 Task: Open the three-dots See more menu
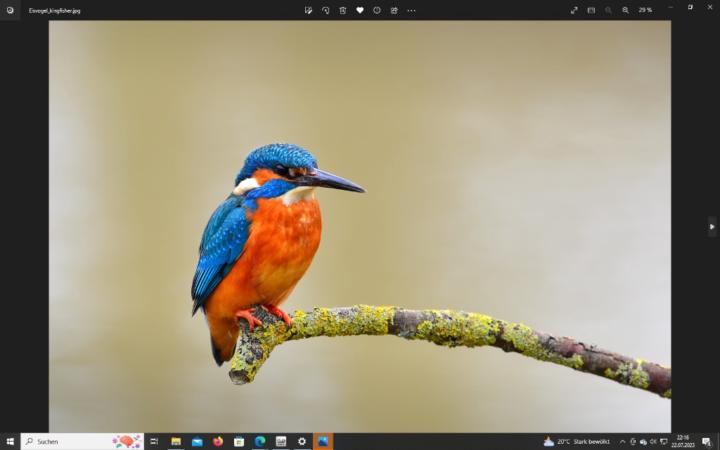pyautogui.click(x=411, y=10)
